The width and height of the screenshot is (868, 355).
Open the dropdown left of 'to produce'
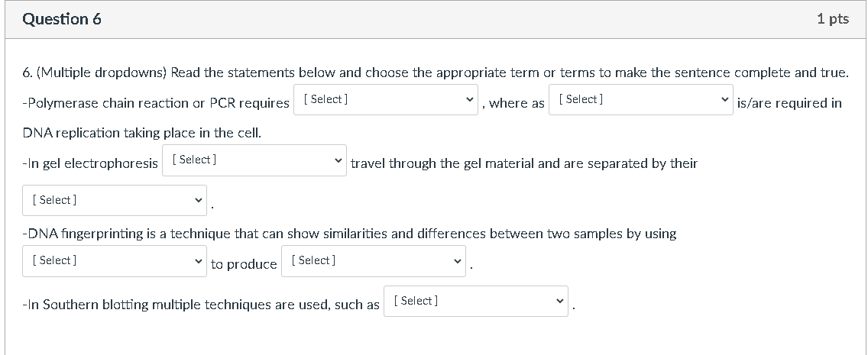point(114,261)
